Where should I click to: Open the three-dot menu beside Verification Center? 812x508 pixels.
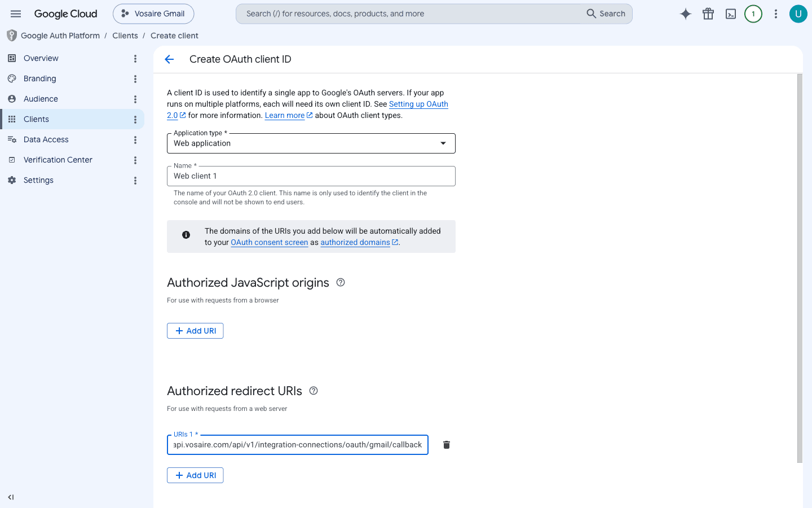tap(135, 160)
